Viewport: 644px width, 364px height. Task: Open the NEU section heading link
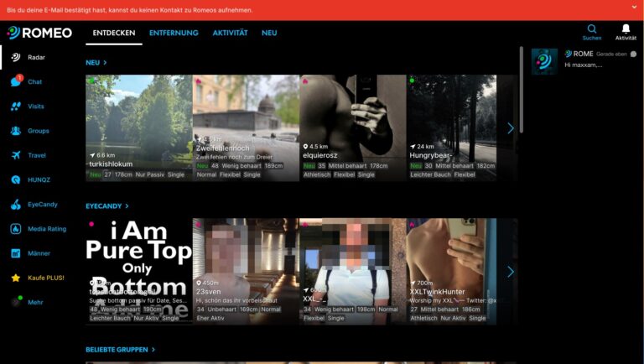click(x=96, y=62)
